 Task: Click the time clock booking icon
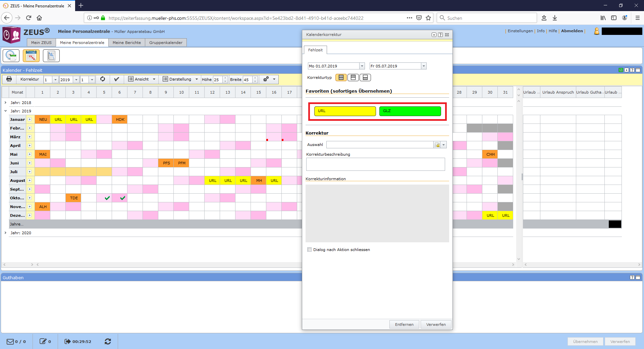11,56
